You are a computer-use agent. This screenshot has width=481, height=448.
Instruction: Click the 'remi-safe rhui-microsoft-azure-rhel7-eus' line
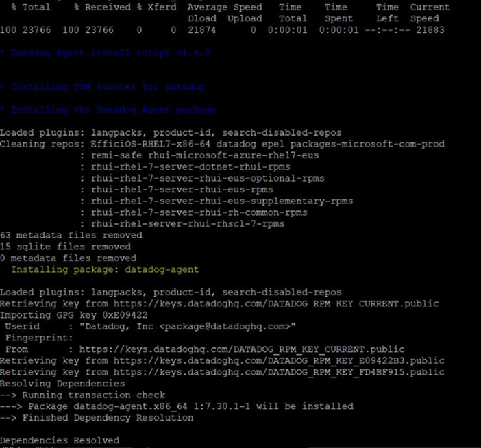click(205, 155)
